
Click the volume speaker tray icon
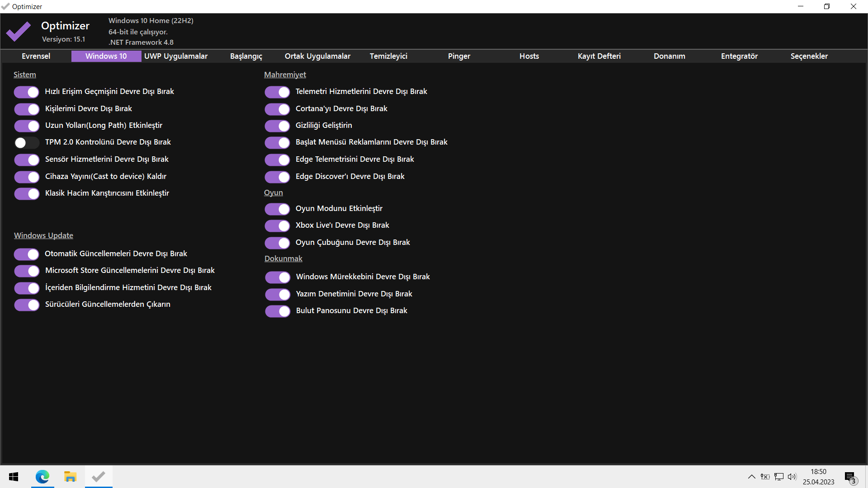[792, 477]
